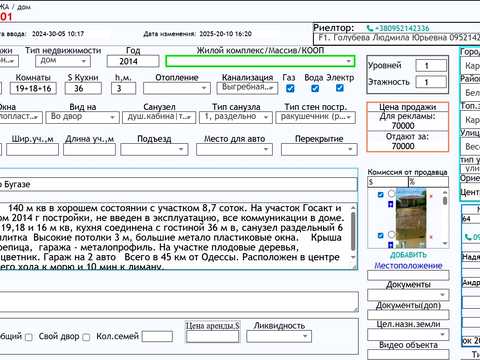Click the photo list scrollbar thumb

click(x=445, y=201)
